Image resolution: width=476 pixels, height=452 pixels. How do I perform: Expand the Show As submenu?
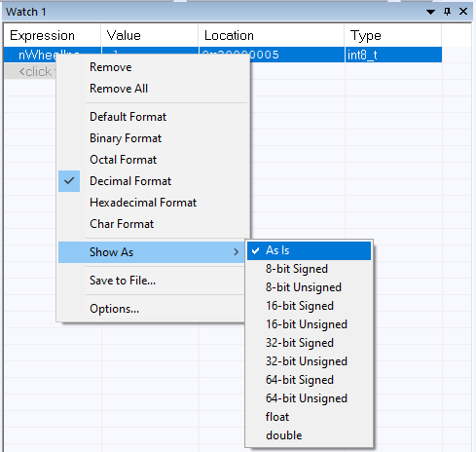pos(152,252)
